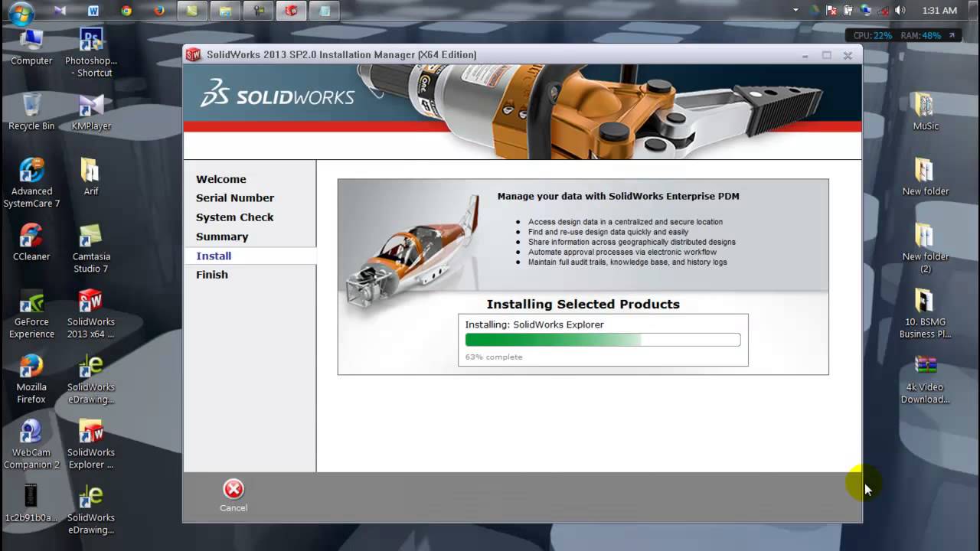Open GeForce Experience desktop icon
The height and width of the screenshot is (551, 980).
(31, 315)
